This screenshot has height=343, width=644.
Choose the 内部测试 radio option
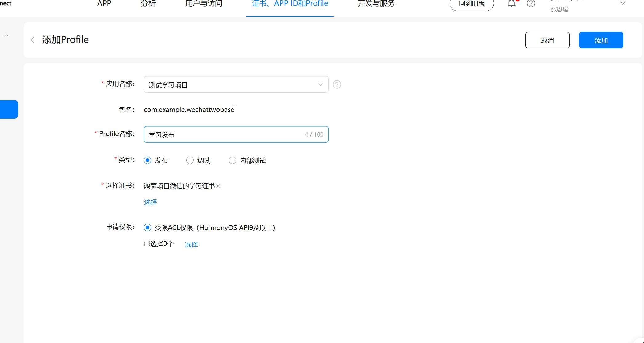pyautogui.click(x=233, y=160)
